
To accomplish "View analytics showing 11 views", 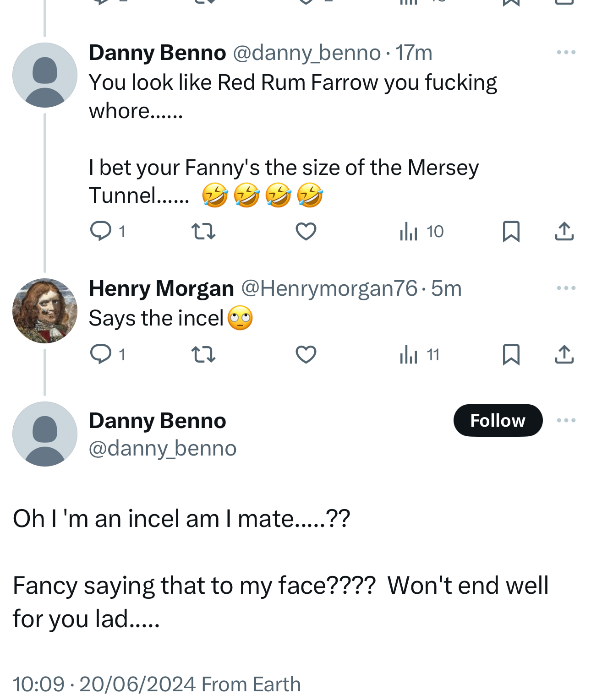I will tap(420, 354).
